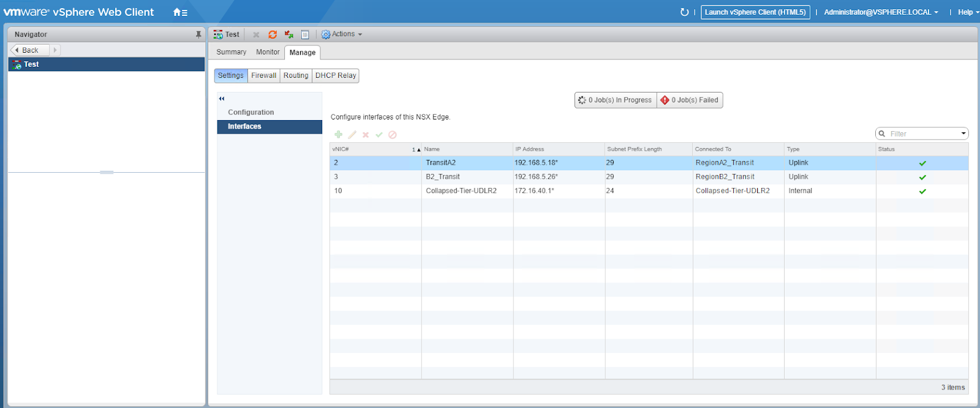
Task: Refresh the client using top bar icon
Action: click(x=684, y=12)
